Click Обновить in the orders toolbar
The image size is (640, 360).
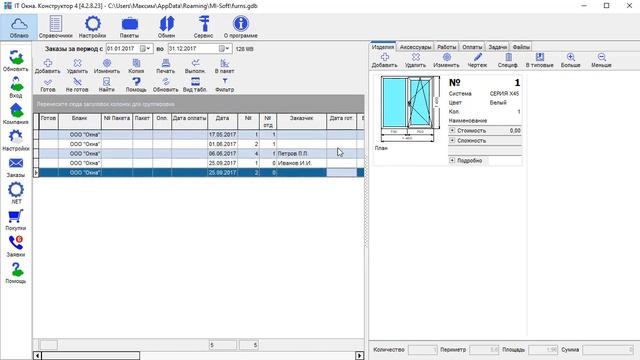pos(166,85)
